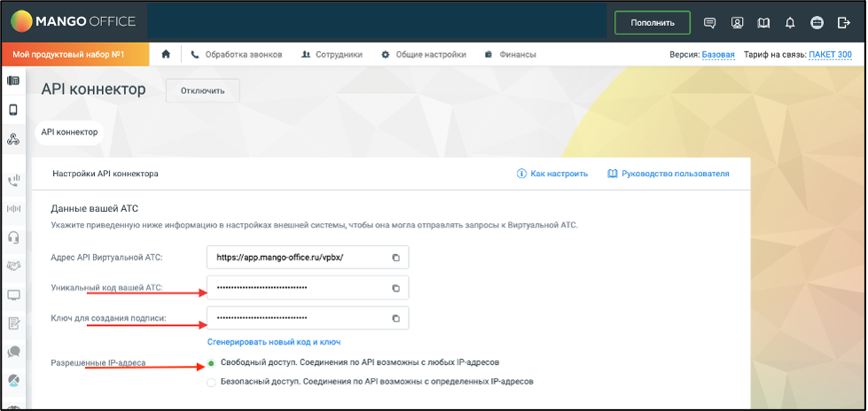This screenshot has height=411, width=868.
Task: Open the pie chart analytics icon
Action: pyautogui.click(x=13, y=381)
